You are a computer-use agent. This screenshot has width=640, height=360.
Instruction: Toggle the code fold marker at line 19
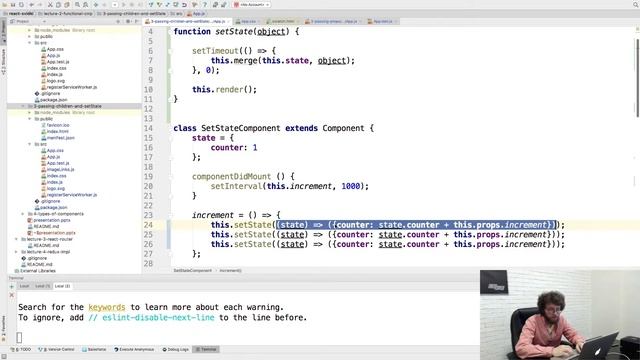pyautogui.click(x=171, y=177)
